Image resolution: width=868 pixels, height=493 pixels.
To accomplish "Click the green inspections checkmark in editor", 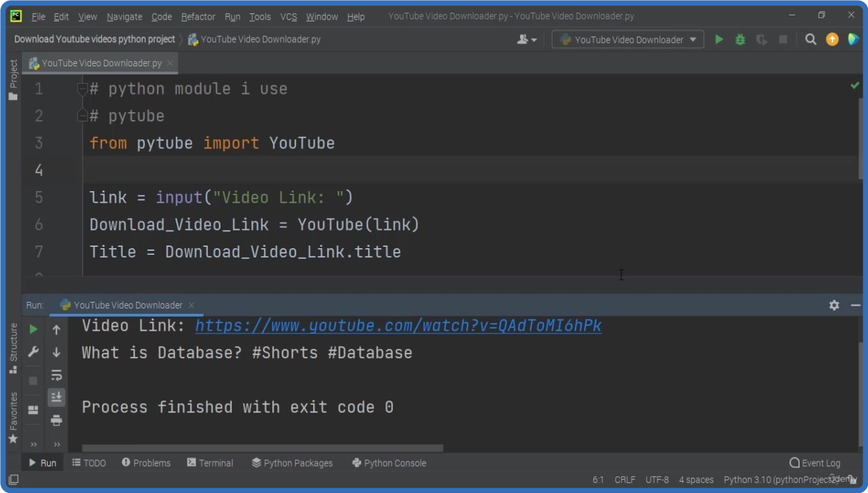I will click(855, 86).
